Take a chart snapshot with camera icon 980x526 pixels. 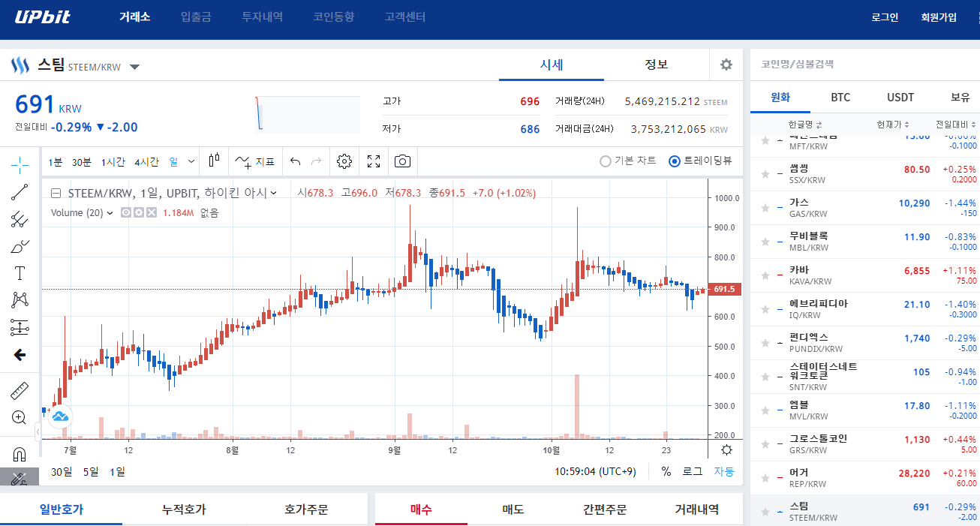pyautogui.click(x=403, y=161)
